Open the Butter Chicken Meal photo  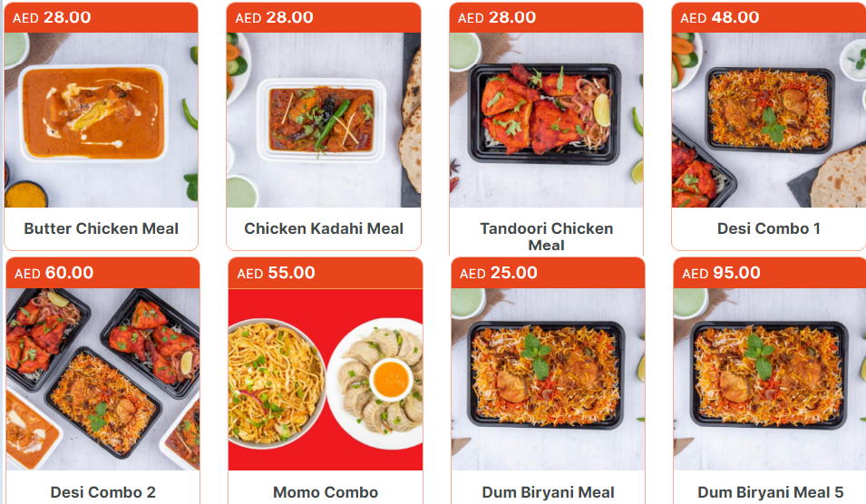tap(101, 120)
